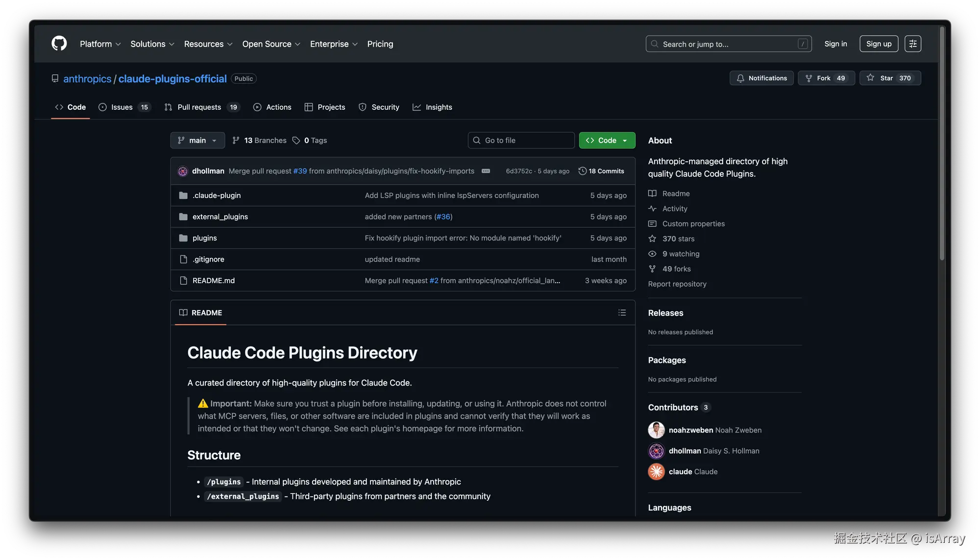Click the Sign up button

879,44
